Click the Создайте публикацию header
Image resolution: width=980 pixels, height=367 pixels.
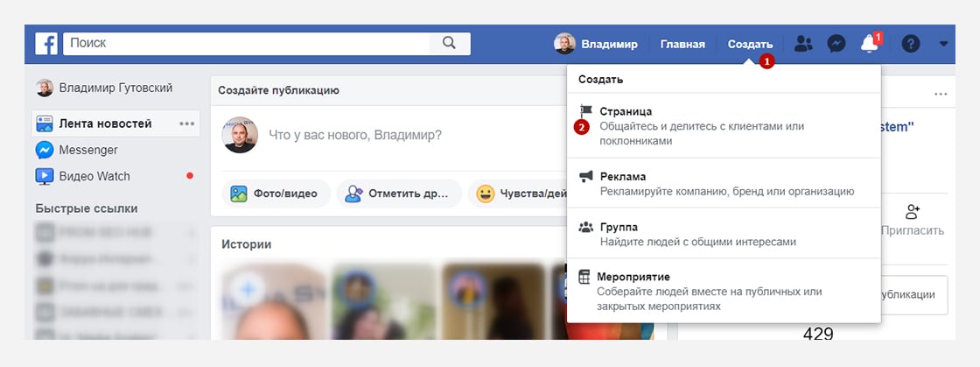[279, 91]
